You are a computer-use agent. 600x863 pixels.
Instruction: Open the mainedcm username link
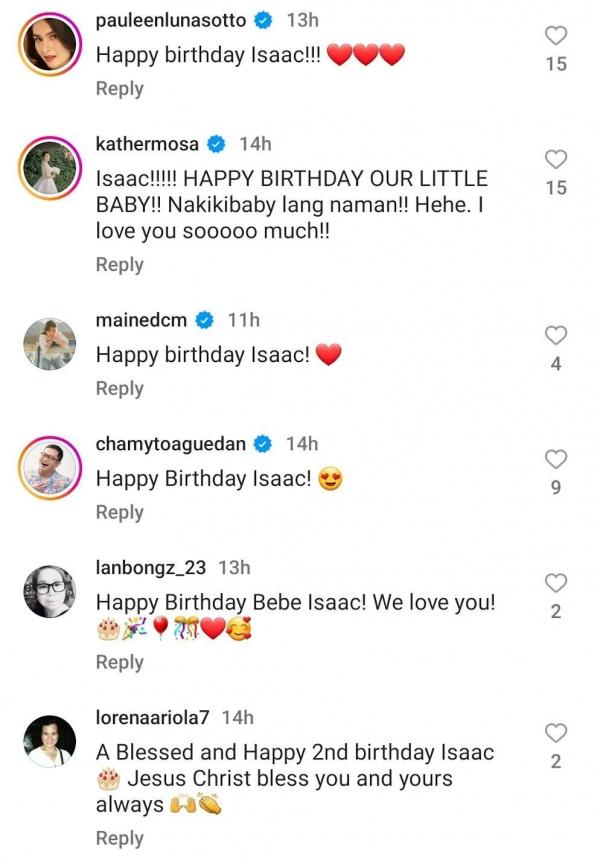click(x=141, y=320)
